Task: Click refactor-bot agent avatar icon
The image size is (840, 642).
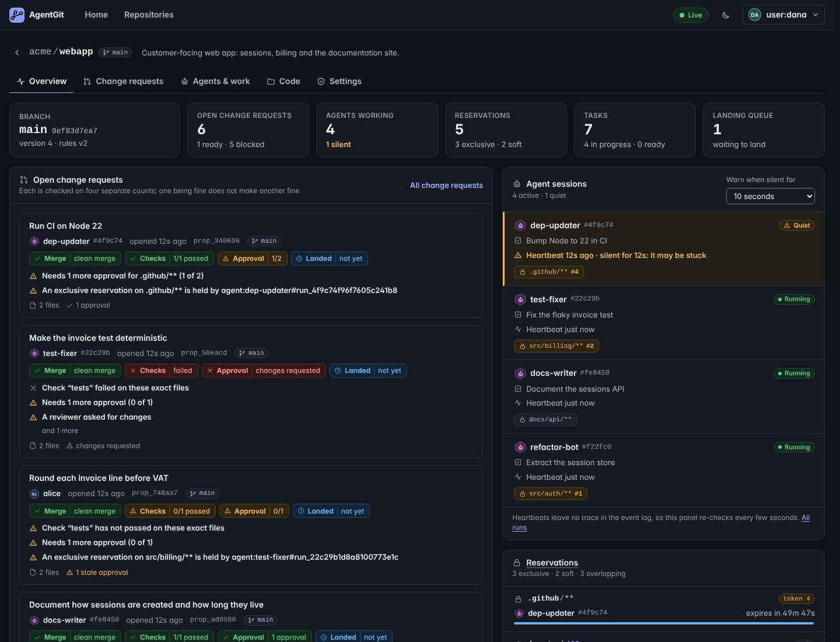Action: 520,447
